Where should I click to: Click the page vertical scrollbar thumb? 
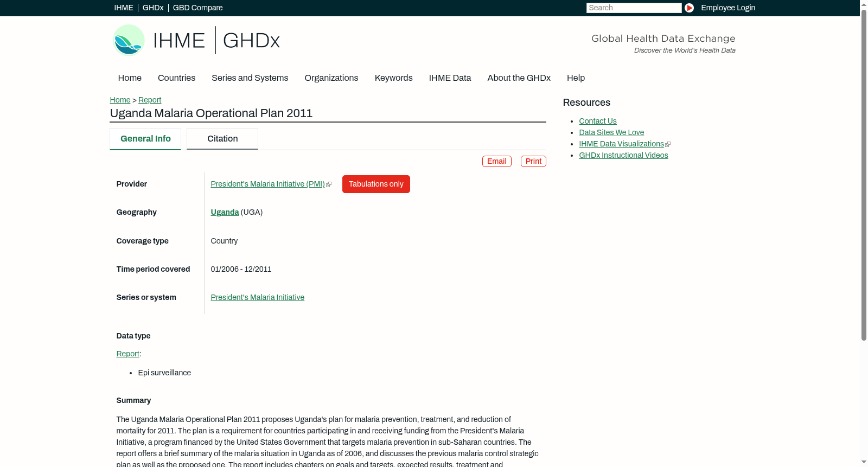coord(864,175)
